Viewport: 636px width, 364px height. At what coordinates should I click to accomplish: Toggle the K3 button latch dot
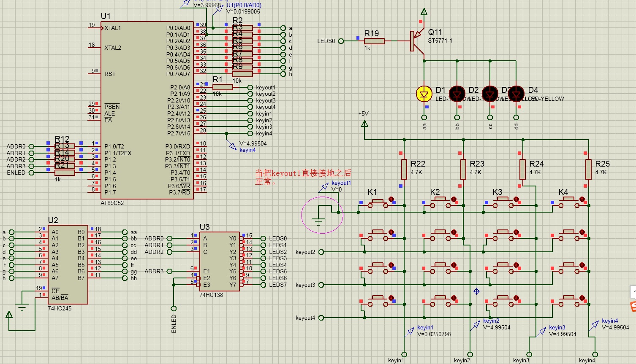(516, 199)
